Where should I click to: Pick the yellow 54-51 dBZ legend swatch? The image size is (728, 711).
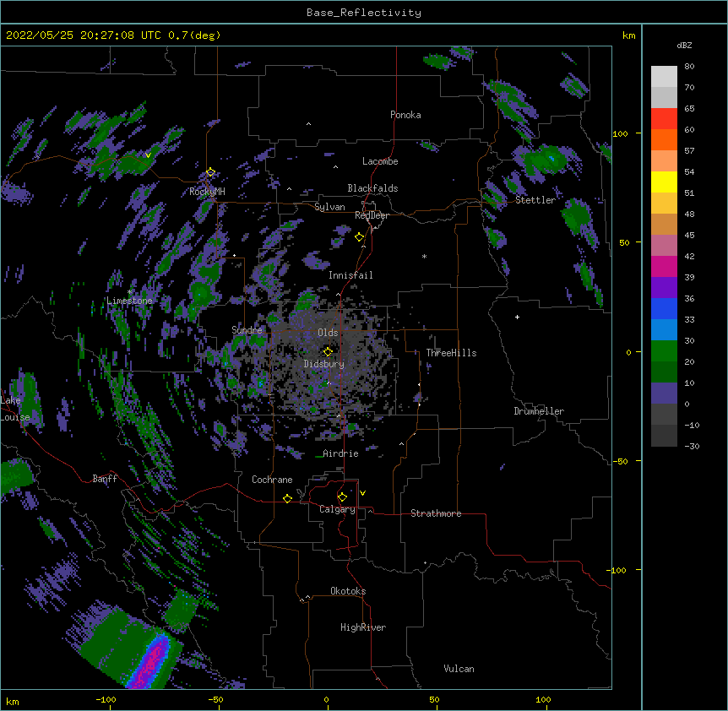point(664,182)
